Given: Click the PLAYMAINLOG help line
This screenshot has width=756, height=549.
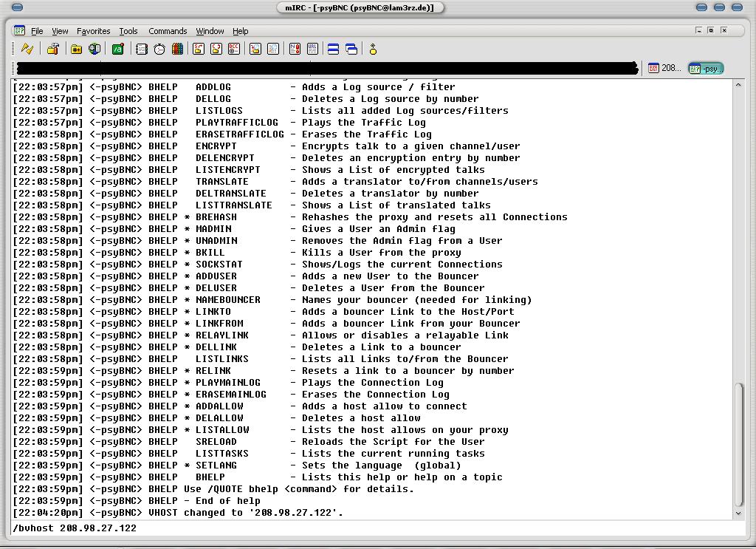Looking at the screenshot, I should click(x=228, y=383).
